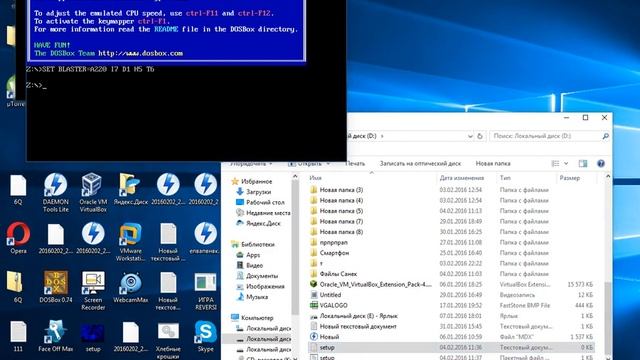Select the епвапенек desktop shortcut
The height and width of the screenshot is (360, 640).
pos(206,238)
